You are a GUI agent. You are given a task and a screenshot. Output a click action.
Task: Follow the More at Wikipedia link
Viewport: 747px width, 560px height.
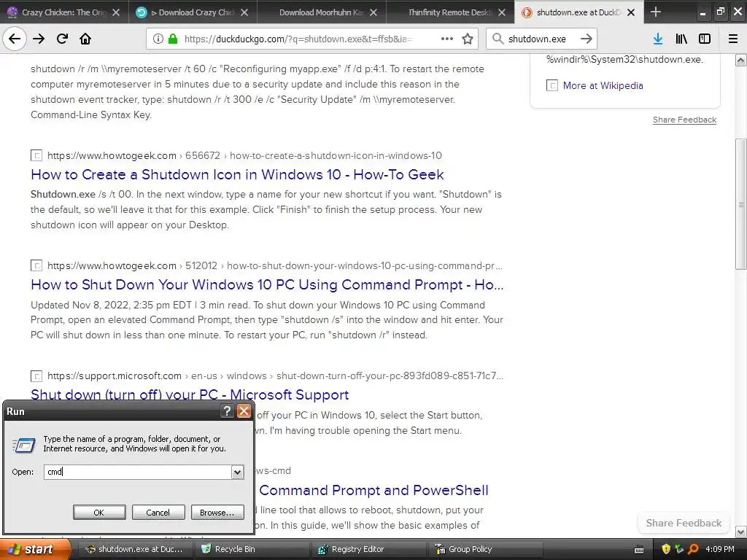tap(603, 86)
